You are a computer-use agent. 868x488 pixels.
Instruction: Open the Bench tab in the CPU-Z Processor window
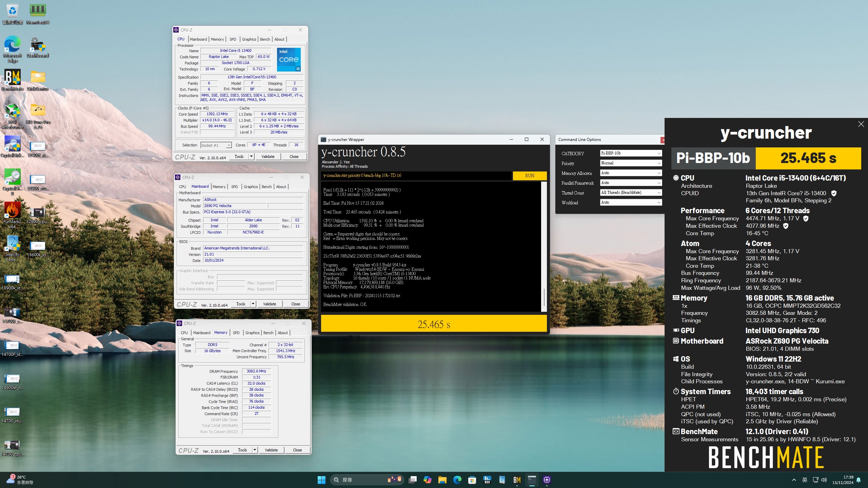coord(265,39)
